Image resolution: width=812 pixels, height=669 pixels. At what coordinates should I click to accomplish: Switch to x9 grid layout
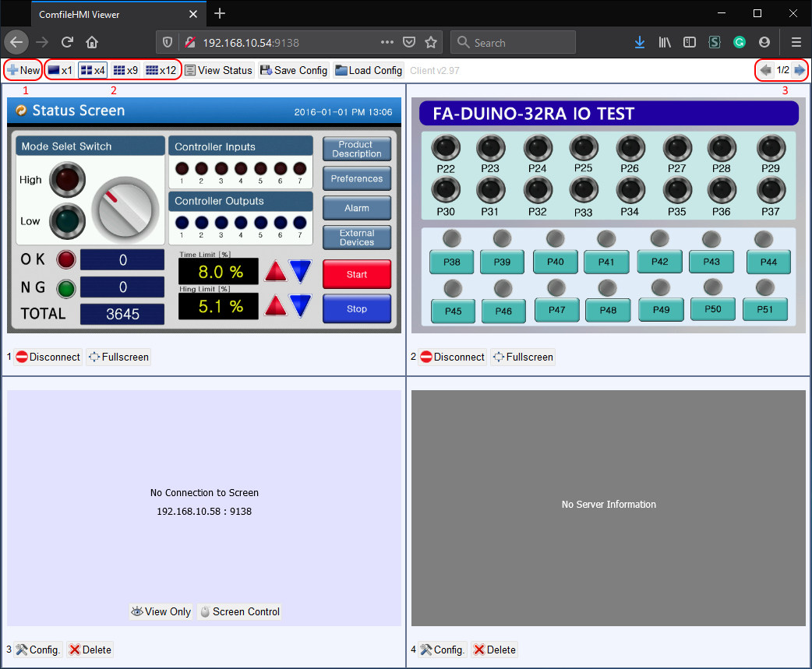pyautogui.click(x=125, y=70)
